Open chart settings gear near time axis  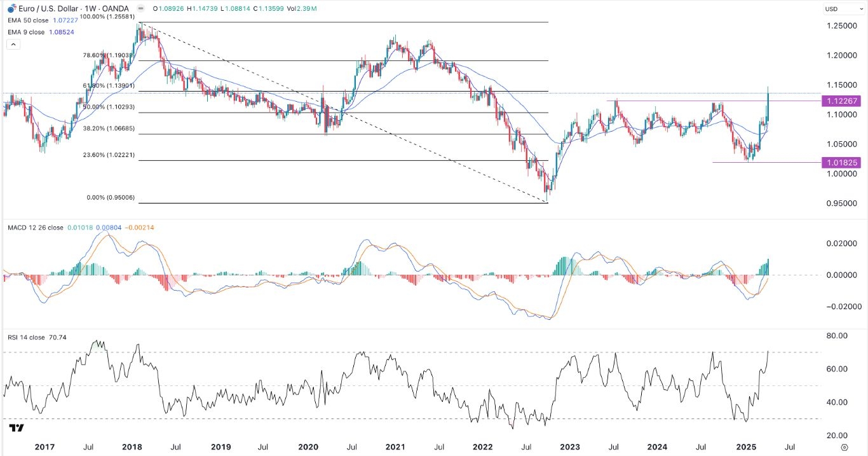pos(843,447)
